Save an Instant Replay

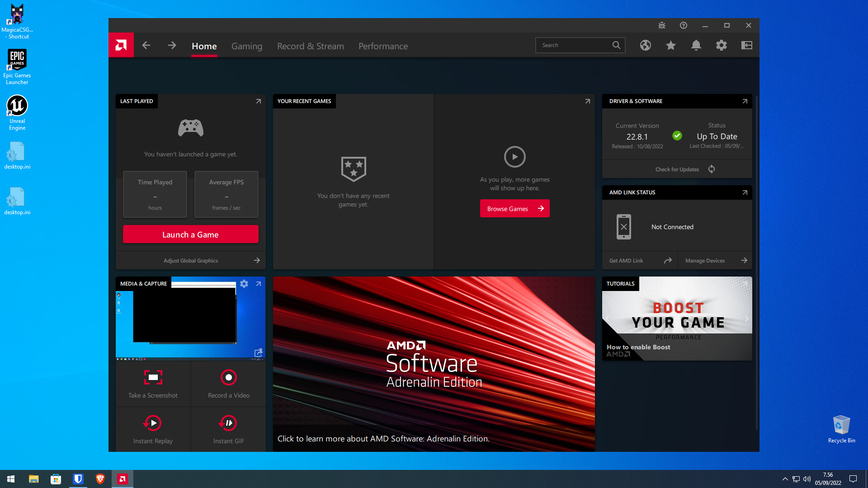pos(153,429)
